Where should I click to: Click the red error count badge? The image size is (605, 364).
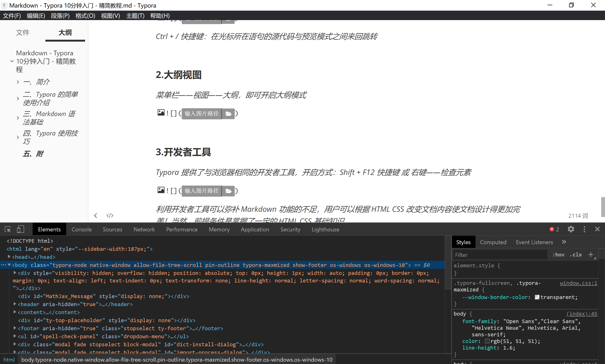pos(554,229)
